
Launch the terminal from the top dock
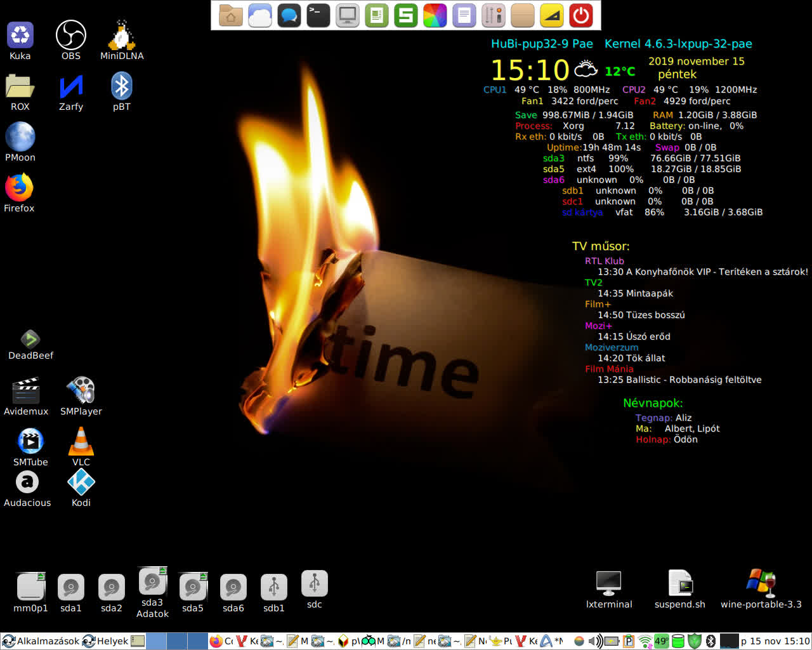318,15
